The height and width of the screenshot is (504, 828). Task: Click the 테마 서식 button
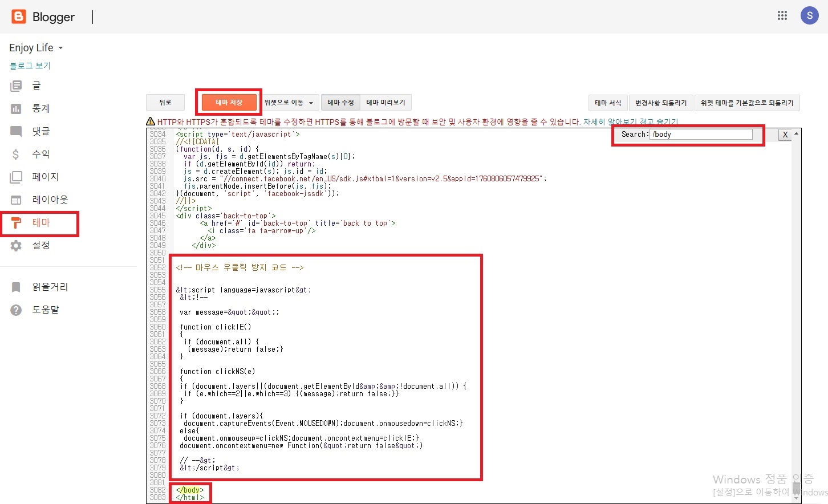(x=608, y=103)
